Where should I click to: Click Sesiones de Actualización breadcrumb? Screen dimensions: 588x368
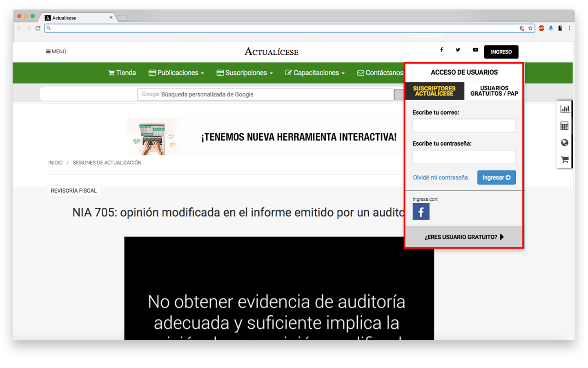click(107, 163)
